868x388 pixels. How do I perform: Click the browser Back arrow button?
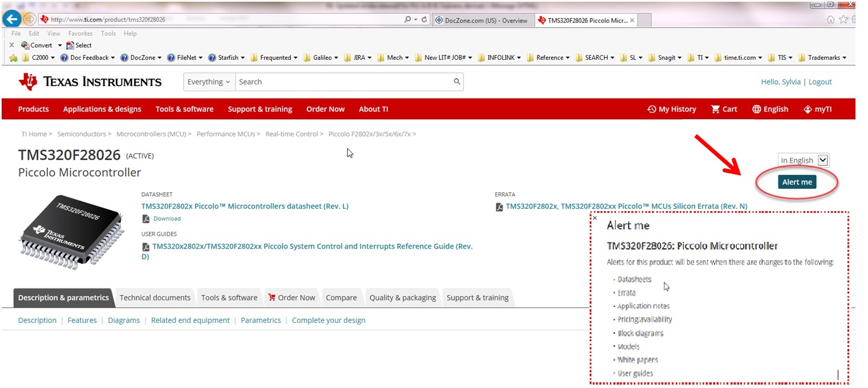(x=12, y=19)
